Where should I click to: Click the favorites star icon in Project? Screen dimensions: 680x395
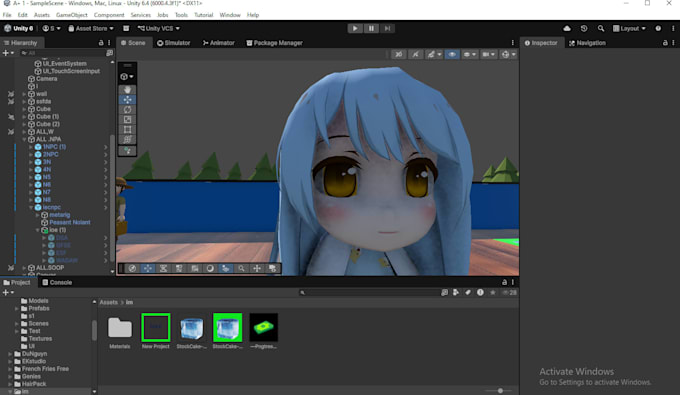[x=493, y=293]
